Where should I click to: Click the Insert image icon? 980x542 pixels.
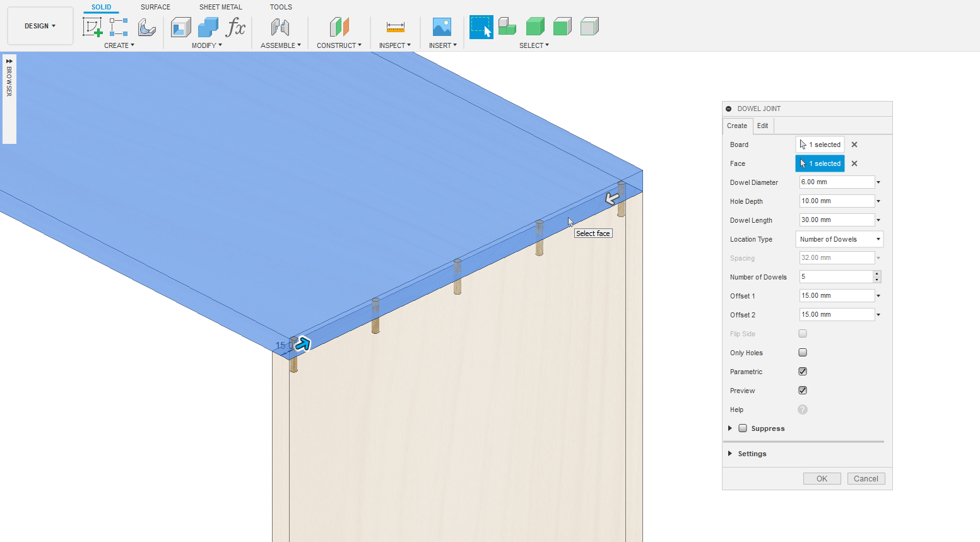point(442,27)
